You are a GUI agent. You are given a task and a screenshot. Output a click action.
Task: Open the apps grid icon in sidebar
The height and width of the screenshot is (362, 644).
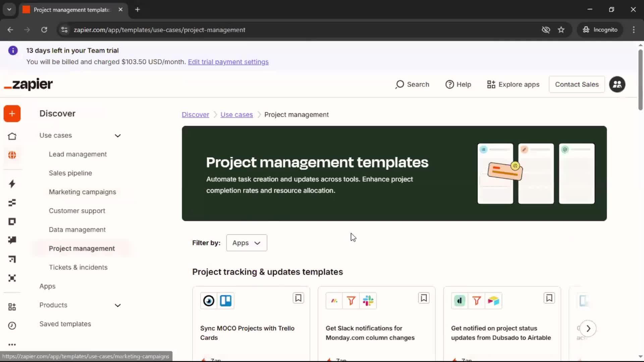(12, 307)
